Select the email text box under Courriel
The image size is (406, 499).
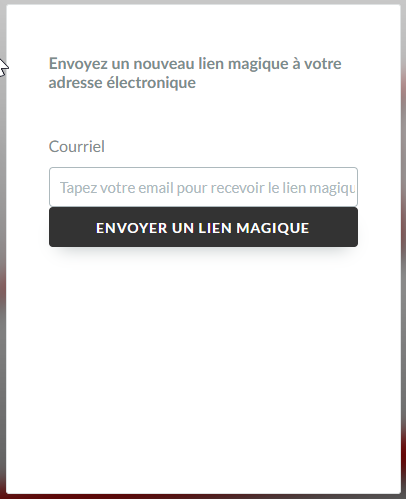pos(203,187)
